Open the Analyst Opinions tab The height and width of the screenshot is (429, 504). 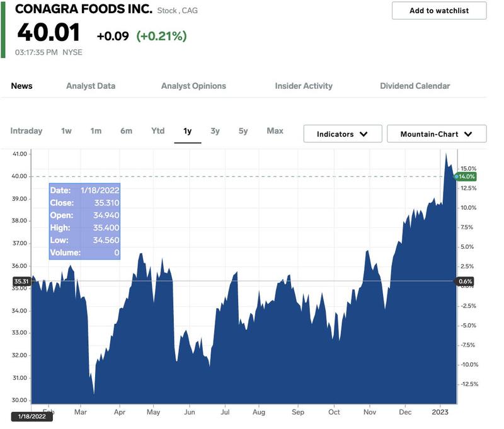tap(193, 86)
